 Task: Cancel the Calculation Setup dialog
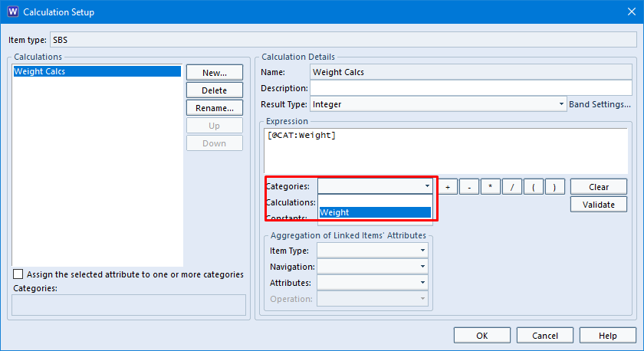point(545,336)
